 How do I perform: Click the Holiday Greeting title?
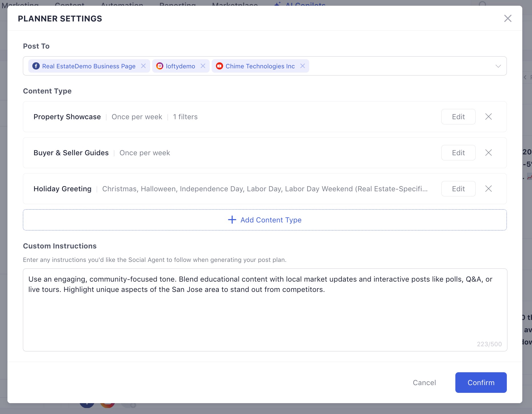tap(62, 189)
